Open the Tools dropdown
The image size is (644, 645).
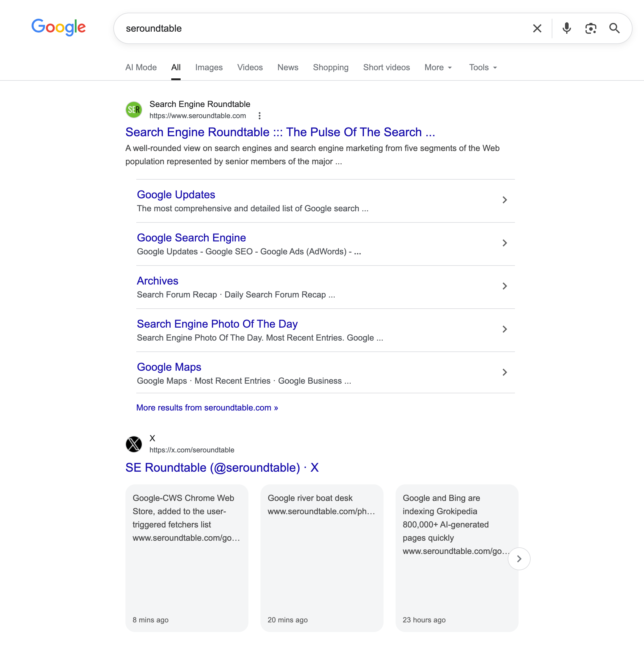coord(482,68)
